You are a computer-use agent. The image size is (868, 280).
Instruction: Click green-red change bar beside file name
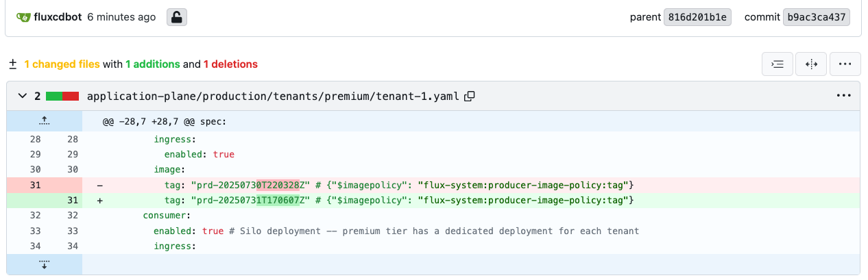point(62,97)
